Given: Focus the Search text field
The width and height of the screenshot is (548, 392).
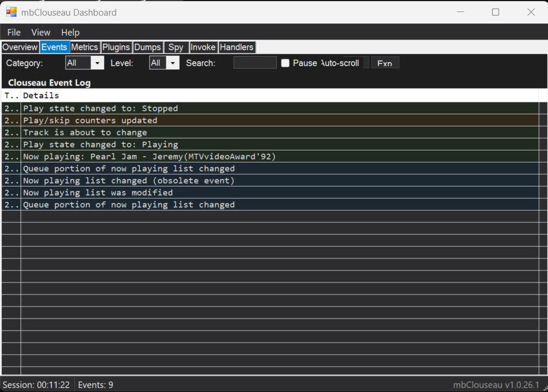Looking at the screenshot, I should point(254,63).
